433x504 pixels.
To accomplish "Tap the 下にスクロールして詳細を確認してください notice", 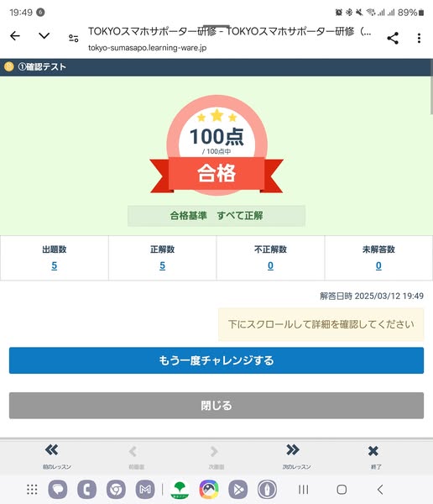I will [321, 324].
